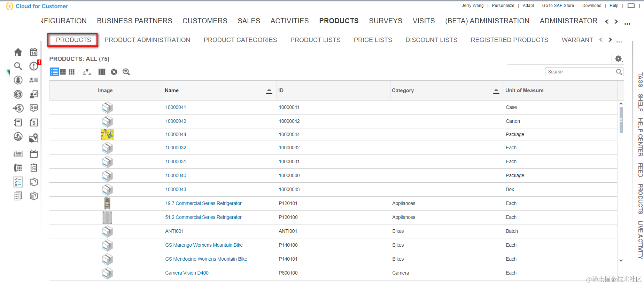644x285 pixels.
Task: Go to PRODUCT ADMINISTRATION sub-tab
Action: click(147, 40)
